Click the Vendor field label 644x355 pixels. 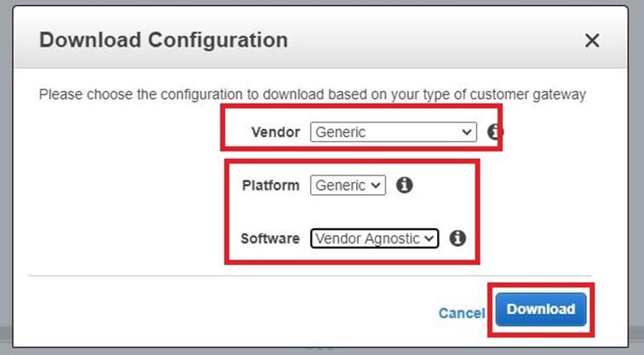(x=277, y=132)
